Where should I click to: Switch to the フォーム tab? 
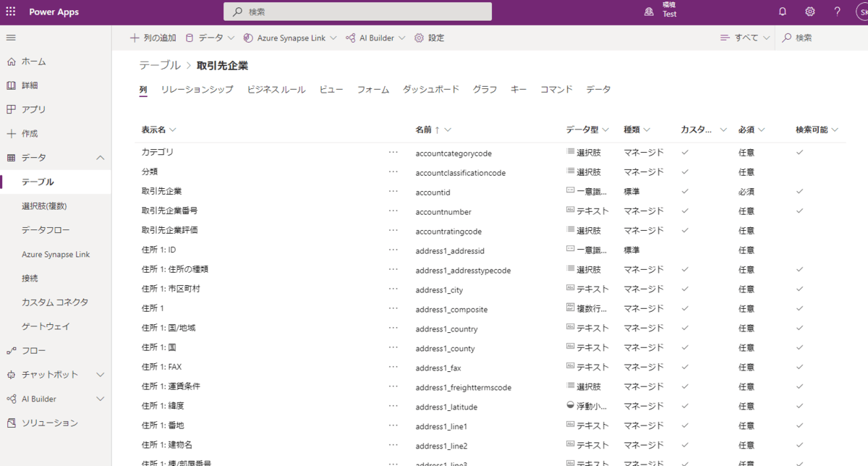(373, 90)
